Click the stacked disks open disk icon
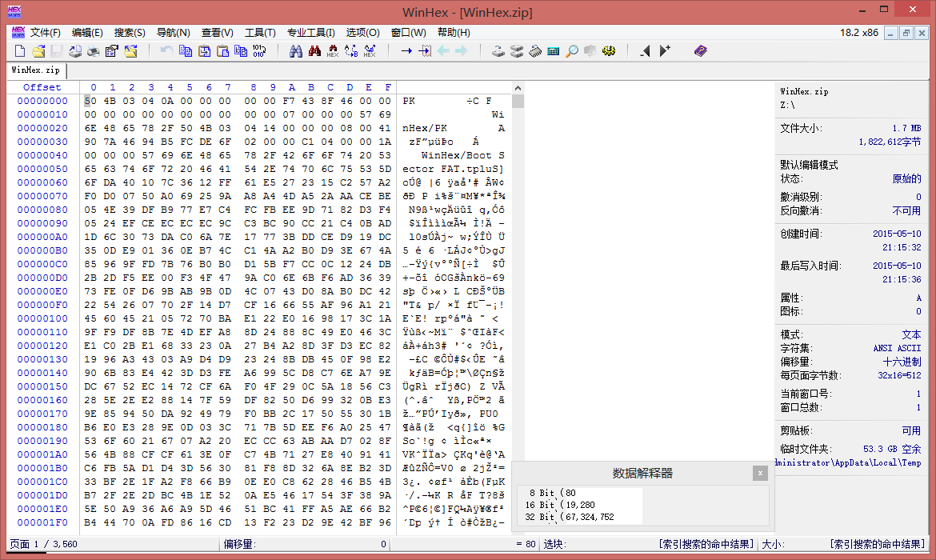Image resolution: width=936 pixels, height=560 pixels. click(517, 51)
